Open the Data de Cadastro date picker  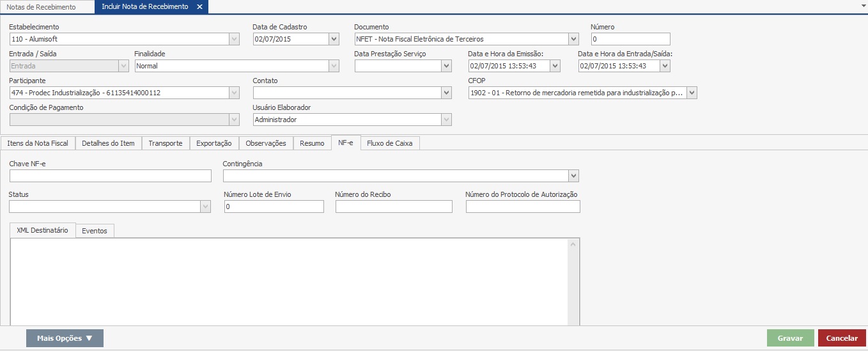point(334,39)
